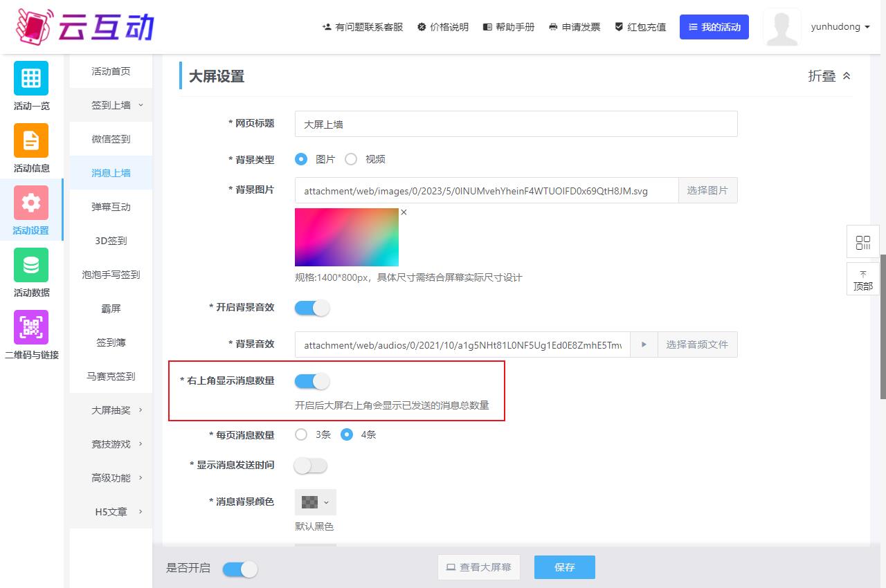Enable the 显示消息发送时间 switch
This screenshot has width=886, height=588.
click(x=311, y=466)
